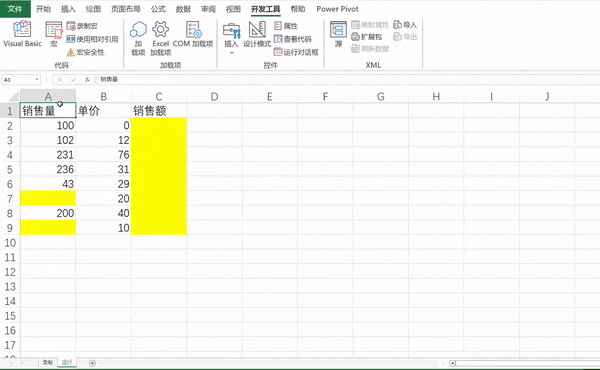This screenshot has height=370, width=600.
Task: Select the 运行 sheet tab
Action: 67,362
